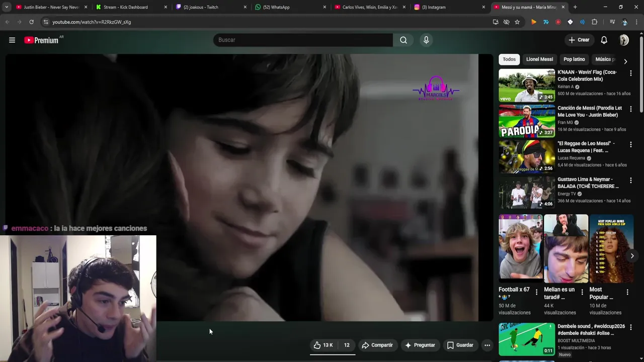Open Dembele sound video thumbnail
The image size is (644, 362).
527,339
